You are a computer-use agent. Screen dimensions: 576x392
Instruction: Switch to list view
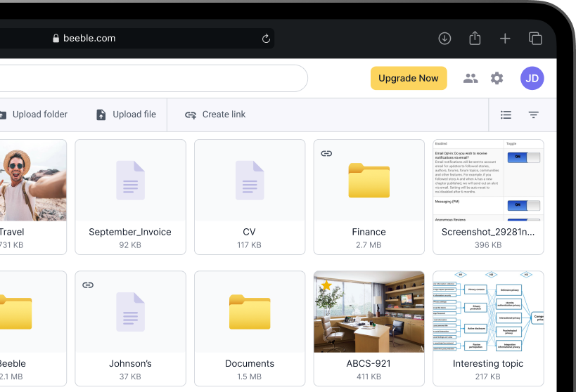click(x=506, y=115)
